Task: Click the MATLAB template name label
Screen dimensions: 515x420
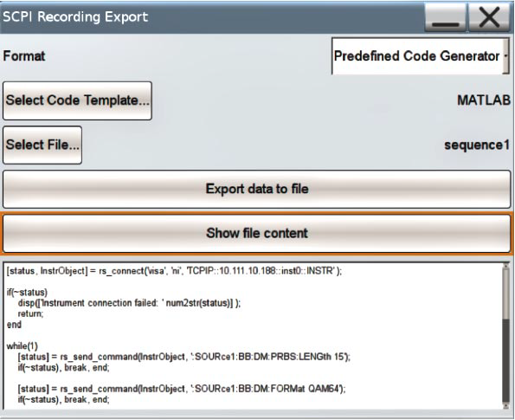Action: [484, 100]
